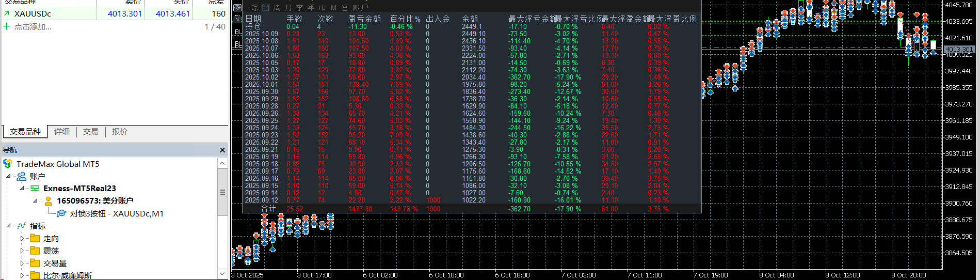Viewport: 980px width, 280px height.
Task: Close the 导航 navigator panel
Action: [x=222, y=150]
